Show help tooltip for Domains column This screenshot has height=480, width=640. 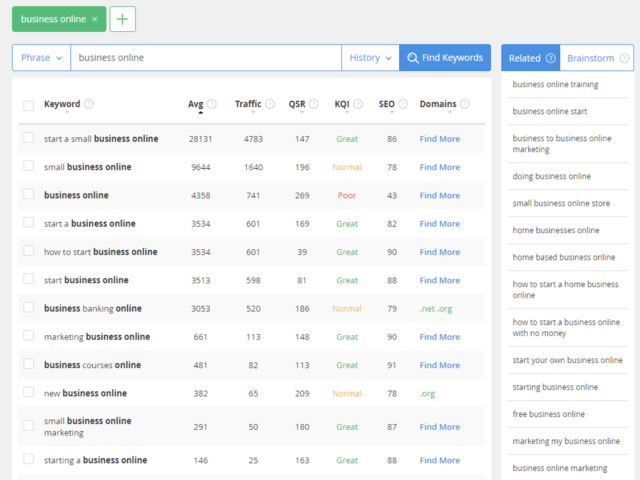pos(464,104)
